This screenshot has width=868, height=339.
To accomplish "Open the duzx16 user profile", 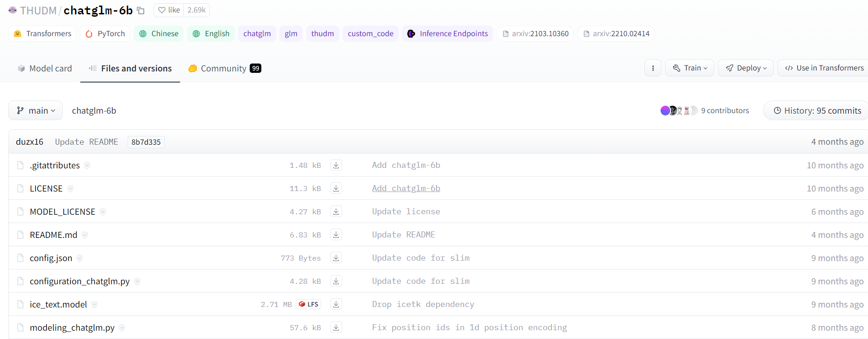I will (30, 141).
